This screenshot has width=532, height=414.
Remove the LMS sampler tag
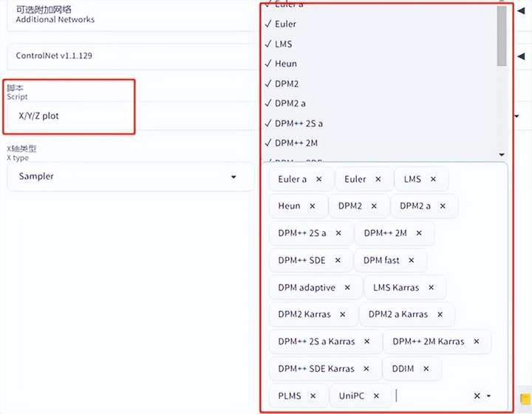coord(433,179)
